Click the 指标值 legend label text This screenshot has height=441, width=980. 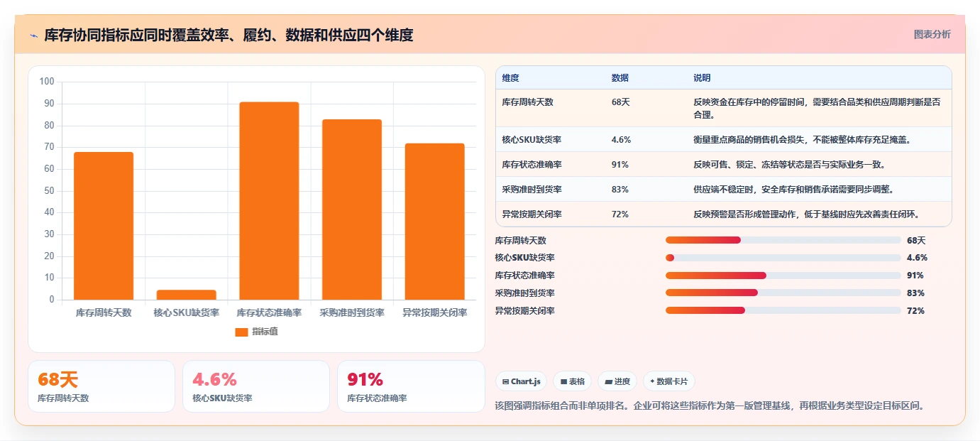click(265, 332)
